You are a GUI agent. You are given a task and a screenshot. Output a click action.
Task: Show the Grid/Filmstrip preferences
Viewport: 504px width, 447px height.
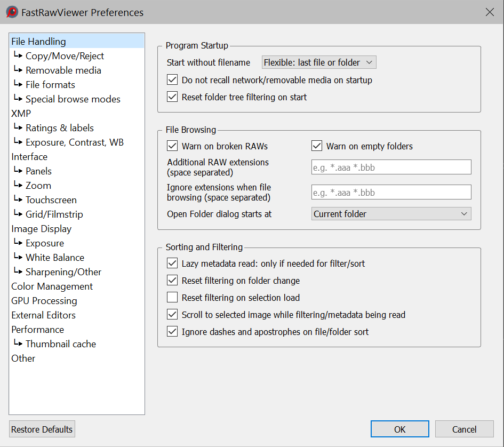[x=54, y=214]
